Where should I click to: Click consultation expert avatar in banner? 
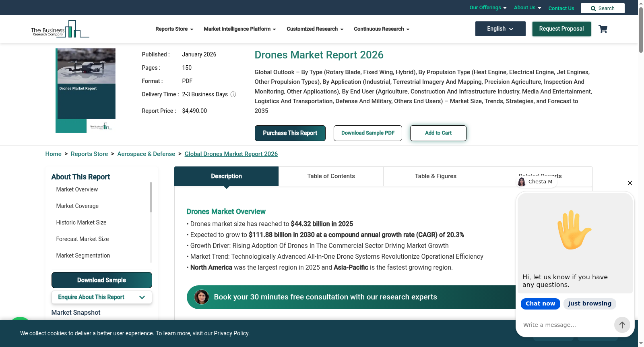202,297
